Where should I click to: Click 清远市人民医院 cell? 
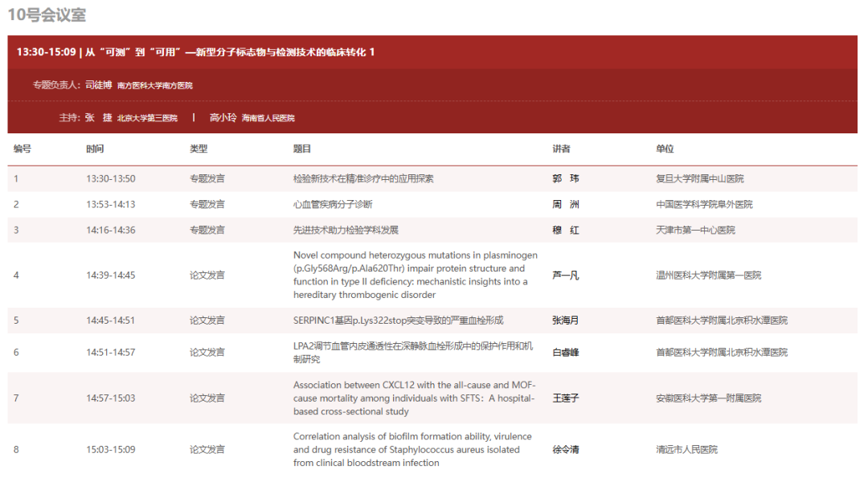pos(686,449)
